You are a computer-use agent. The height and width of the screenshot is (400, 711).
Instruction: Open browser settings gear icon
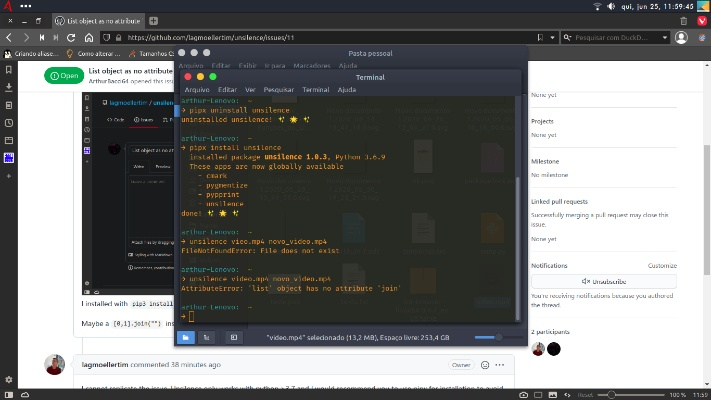(9, 381)
